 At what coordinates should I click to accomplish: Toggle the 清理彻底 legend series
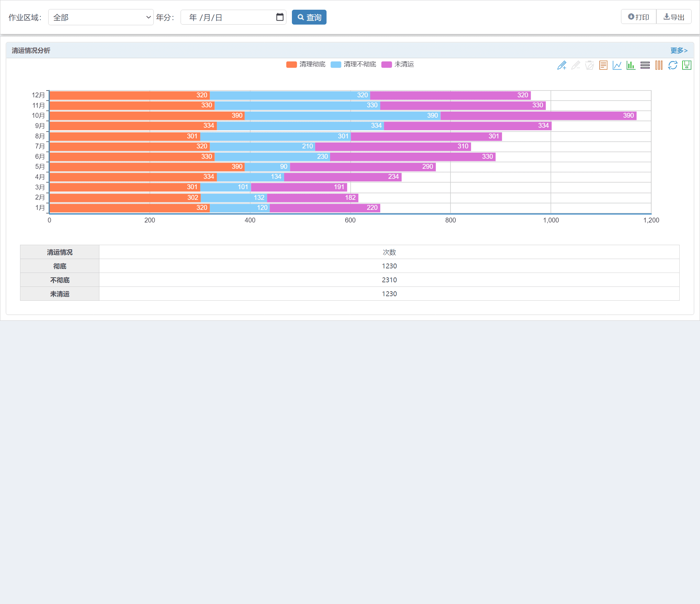[x=312, y=64]
